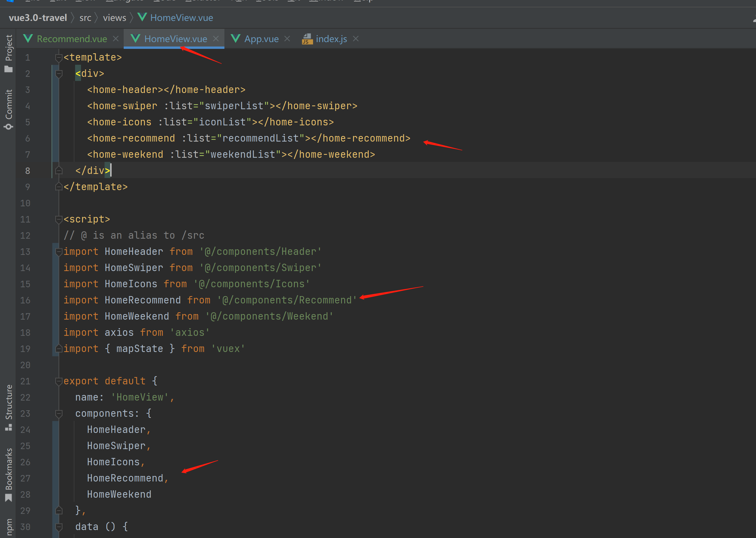Click fold end marker on line 9
Viewport: 756px width, 538px height.
pyautogui.click(x=59, y=187)
